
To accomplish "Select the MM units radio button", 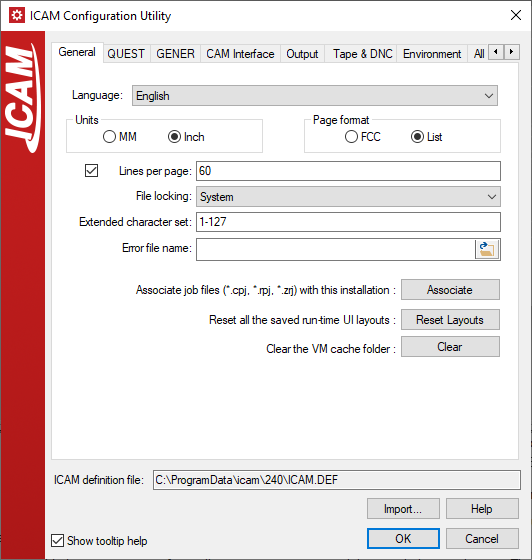I will pyautogui.click(x=109, y=137).
